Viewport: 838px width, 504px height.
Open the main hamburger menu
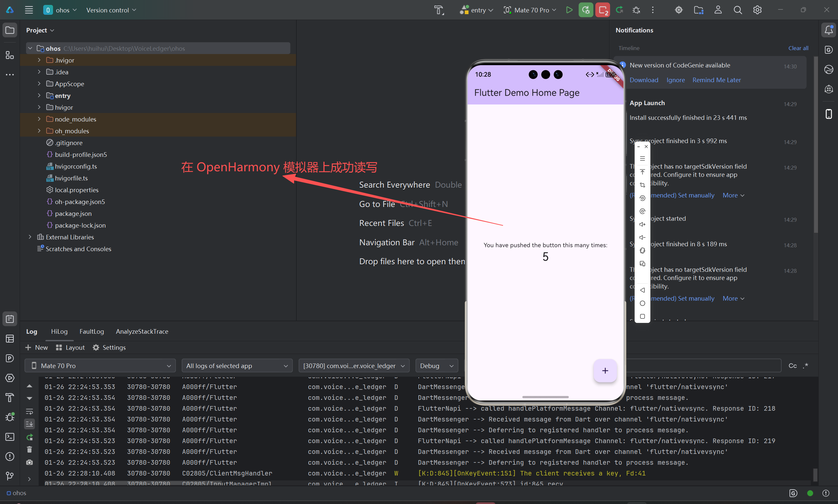click(29, 10)
